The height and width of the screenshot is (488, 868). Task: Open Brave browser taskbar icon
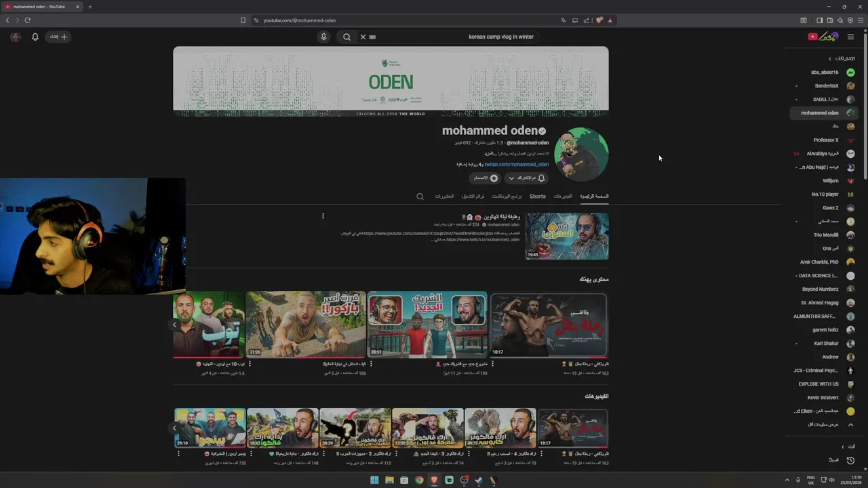(434, 480)
